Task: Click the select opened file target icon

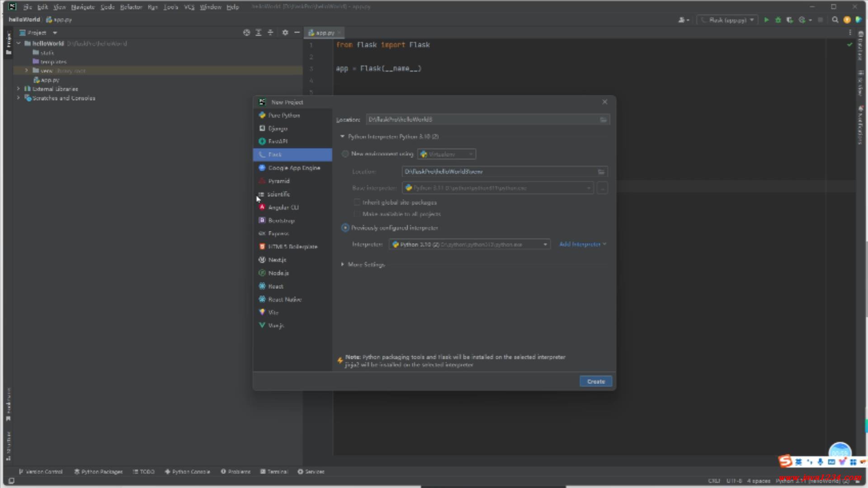Action: click(246, 33)
